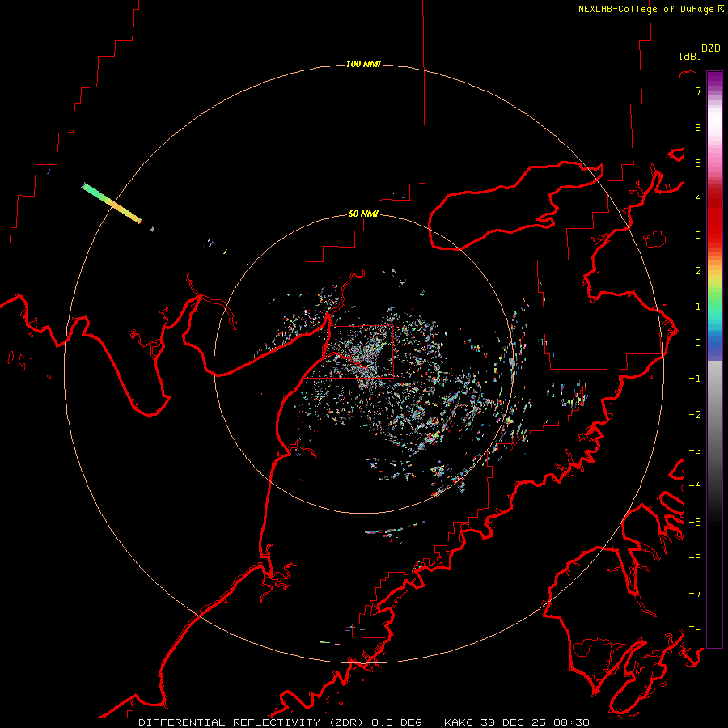
Task: Click the TH label on the legend
Action: click(695, 630)
